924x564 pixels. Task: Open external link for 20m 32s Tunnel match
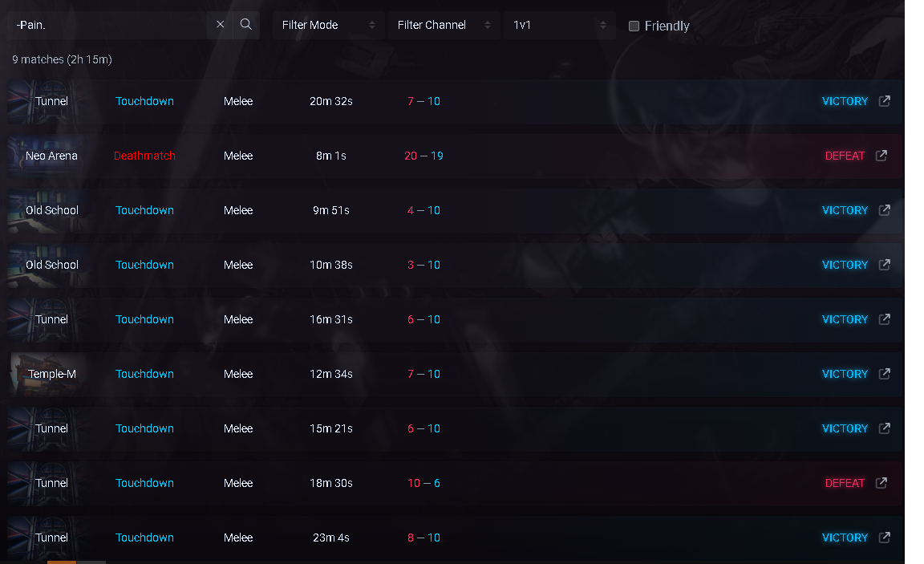[885, 101]
